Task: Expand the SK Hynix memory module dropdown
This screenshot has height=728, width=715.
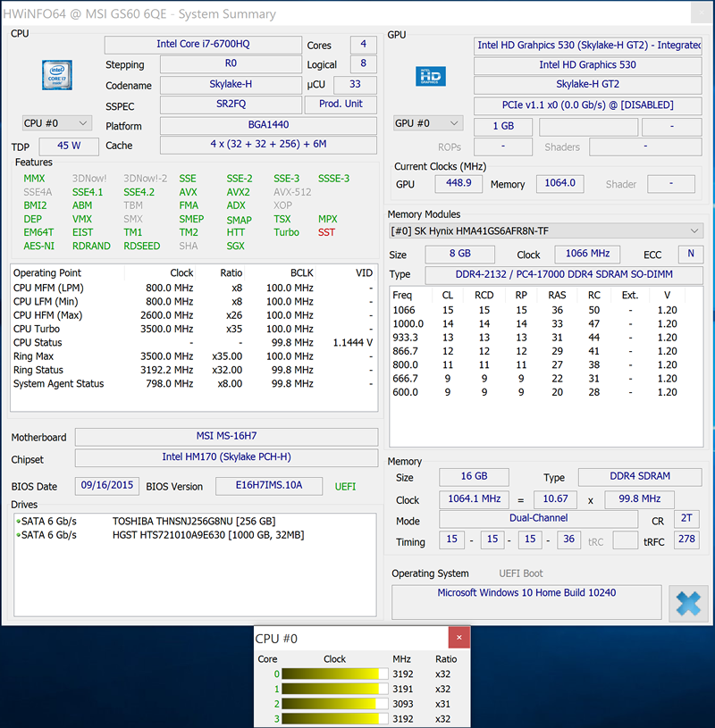Action: (x=546, y=230)
